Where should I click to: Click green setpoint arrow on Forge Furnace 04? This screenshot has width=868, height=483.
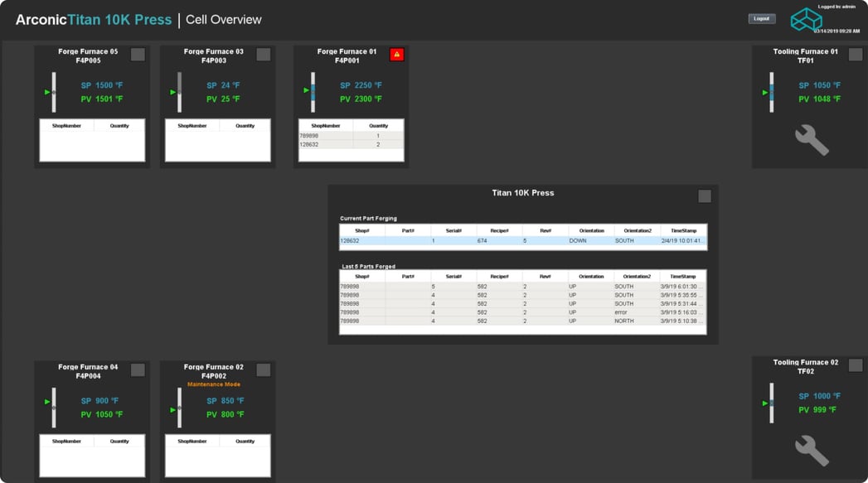[47, 402]
